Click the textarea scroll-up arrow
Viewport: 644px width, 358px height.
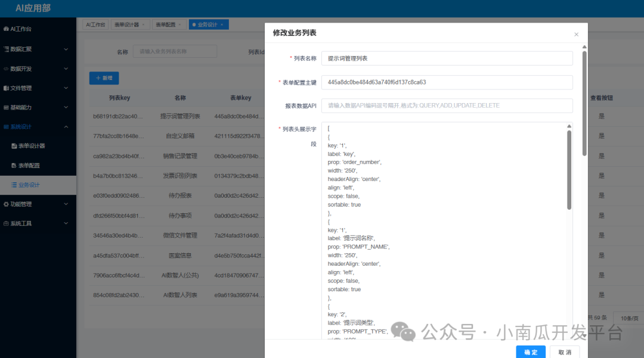[x=569, y=126]
